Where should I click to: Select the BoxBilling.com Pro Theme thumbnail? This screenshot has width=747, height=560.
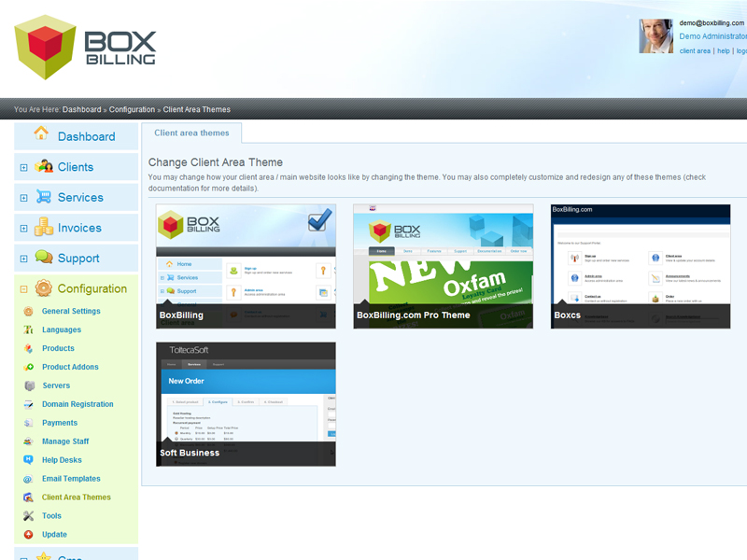(443, 266)
